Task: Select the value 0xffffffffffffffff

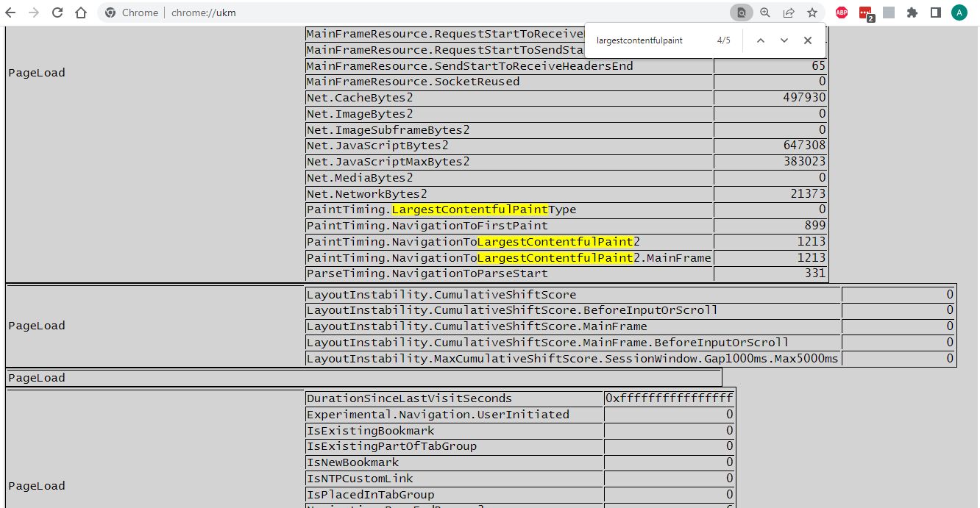Action: [670, 398]
